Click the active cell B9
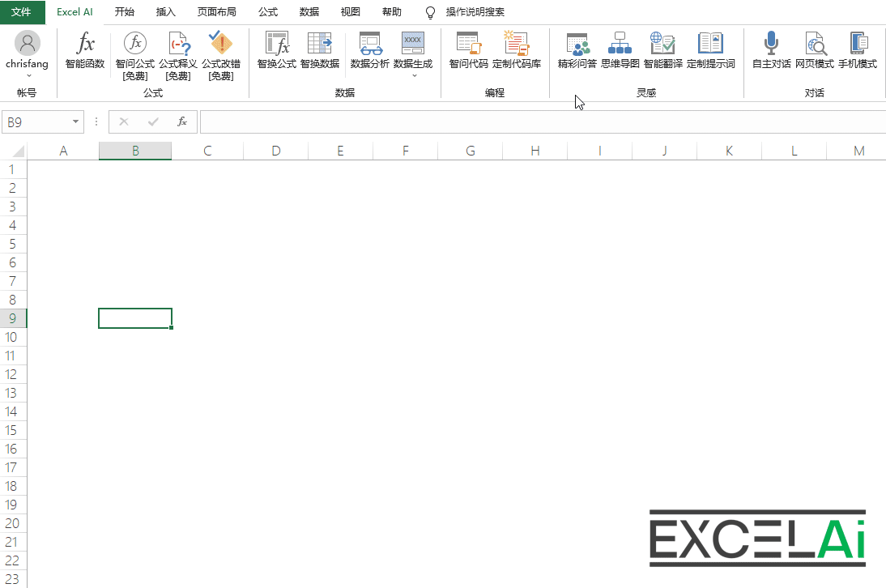This screenshot has height=588, width=886. tap(135, 318)
